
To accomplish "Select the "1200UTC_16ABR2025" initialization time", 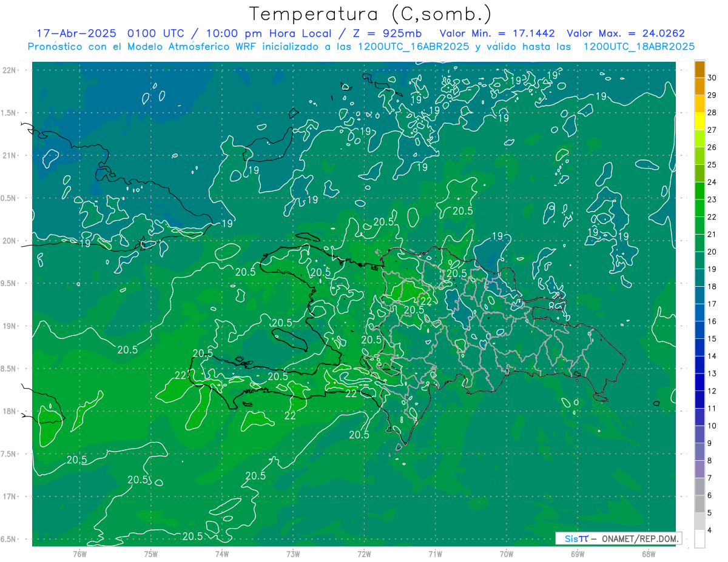I will (x=411, y=47).
